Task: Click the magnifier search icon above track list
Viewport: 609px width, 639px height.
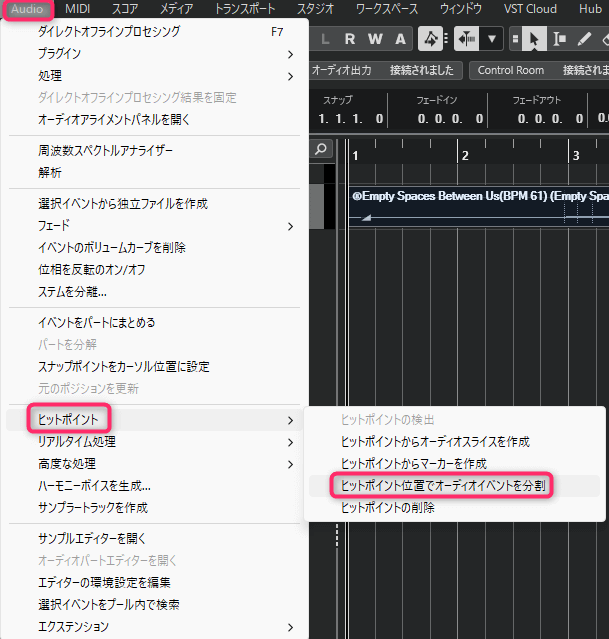Action: click(320, 149)
